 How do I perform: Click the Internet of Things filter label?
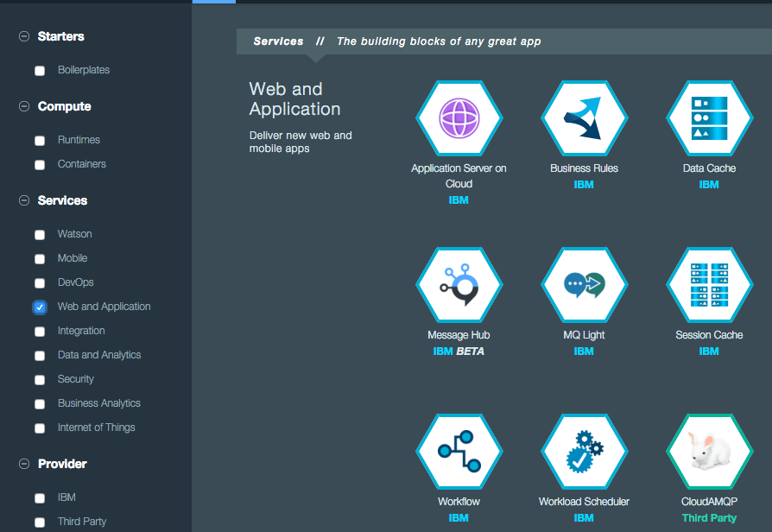97,427
